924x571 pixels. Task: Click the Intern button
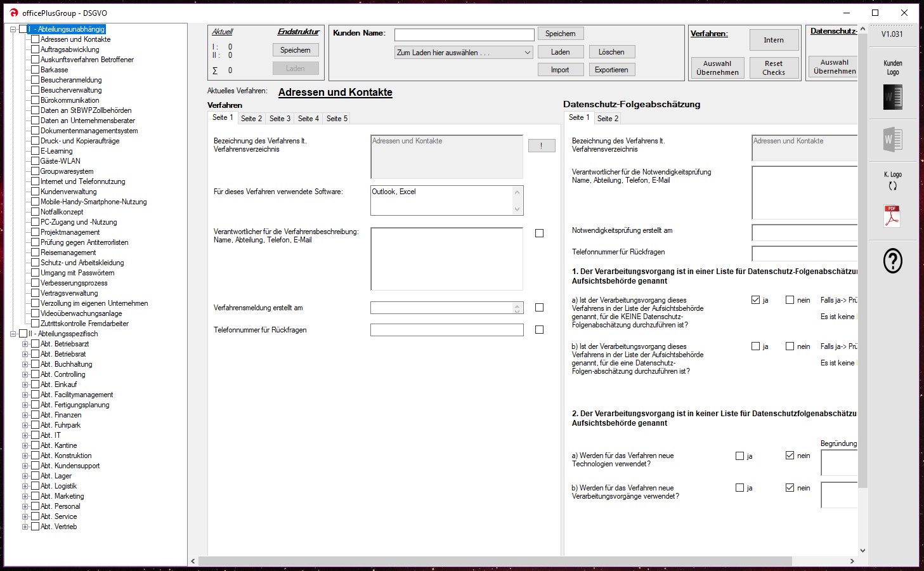pos(774,40)
